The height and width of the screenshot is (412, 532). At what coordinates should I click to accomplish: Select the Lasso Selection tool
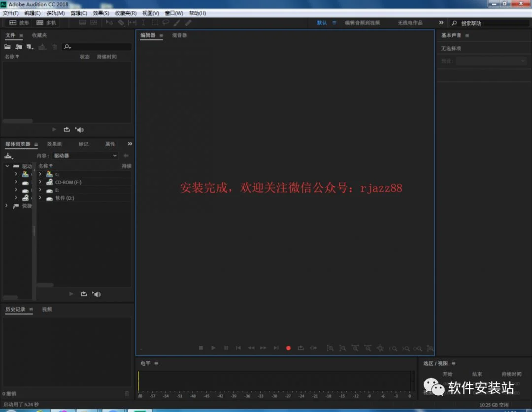[x=166, y=23]
